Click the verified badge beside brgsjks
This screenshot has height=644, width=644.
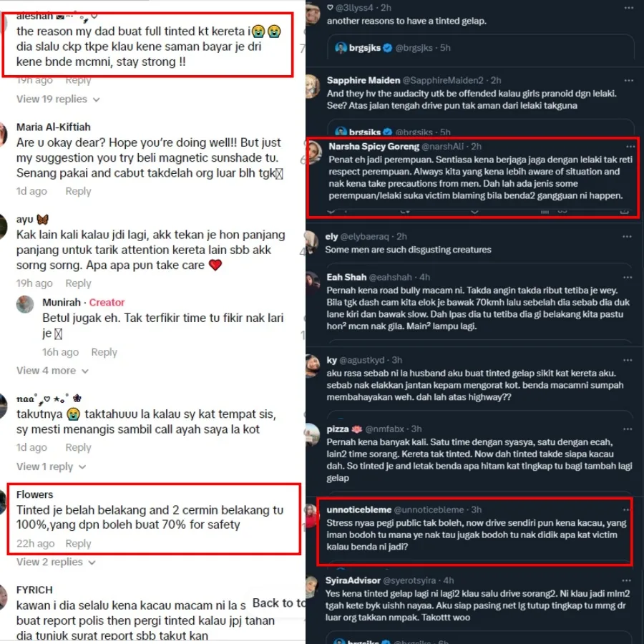coord(387,48)
